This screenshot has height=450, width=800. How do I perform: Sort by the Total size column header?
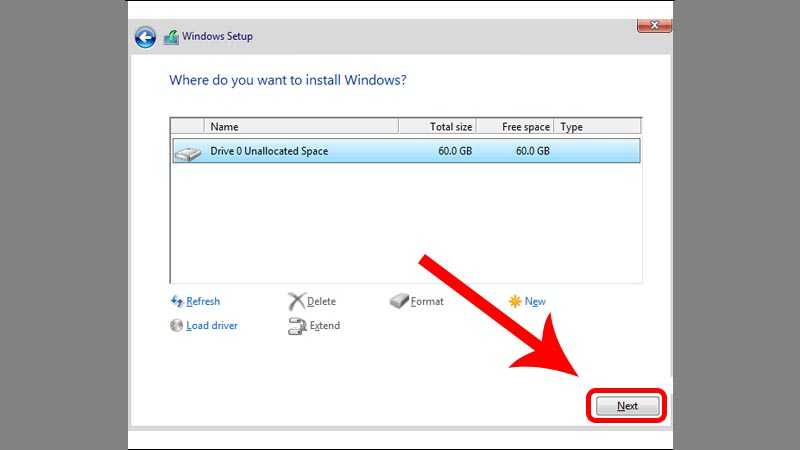[x=437, y=127]
